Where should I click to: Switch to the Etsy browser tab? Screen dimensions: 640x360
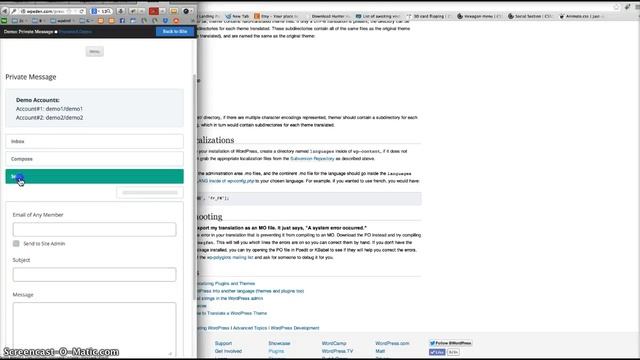(276, 16)
